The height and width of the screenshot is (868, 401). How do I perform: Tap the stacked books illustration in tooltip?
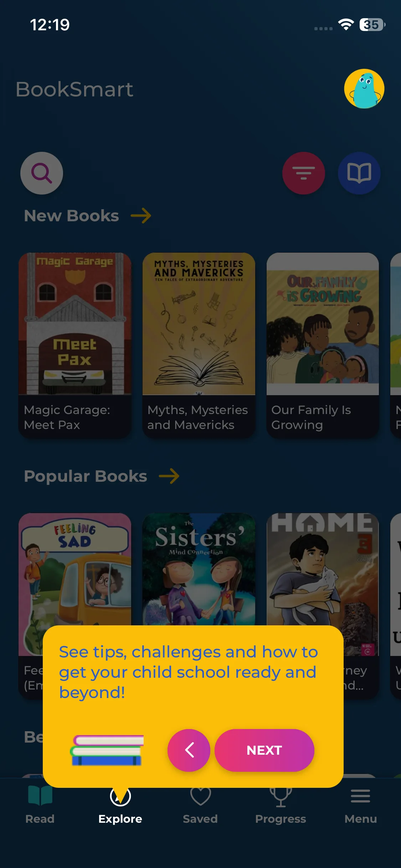(107, 750)
